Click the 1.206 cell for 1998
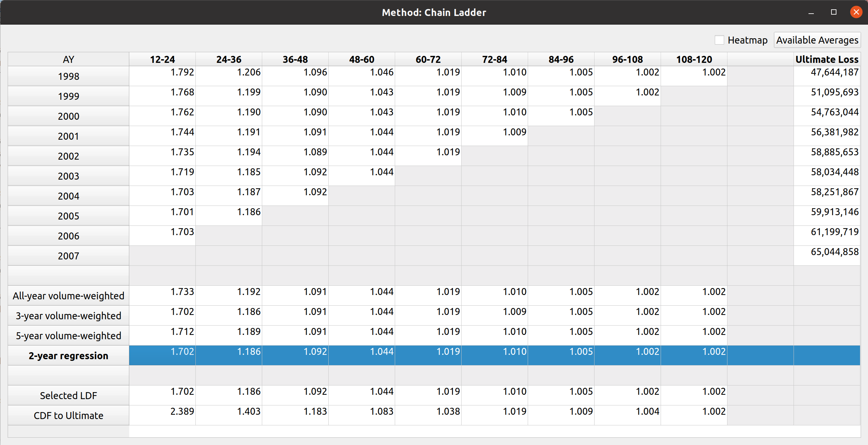This screenshot has width=868, height=445. [x=229, y=76]
